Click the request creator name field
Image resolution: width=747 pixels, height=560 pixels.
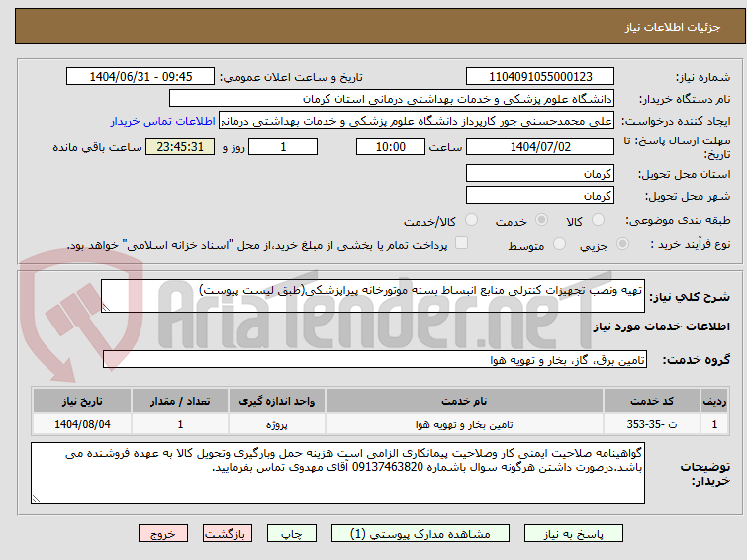417,121
